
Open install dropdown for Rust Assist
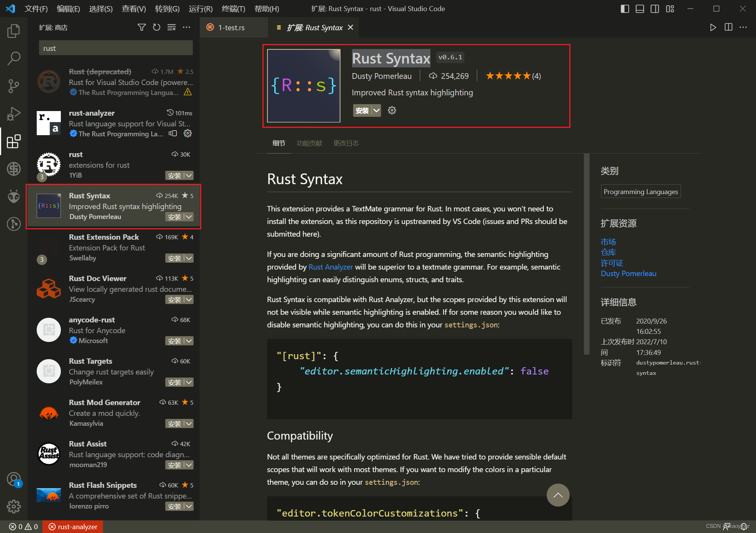point(189,465)
